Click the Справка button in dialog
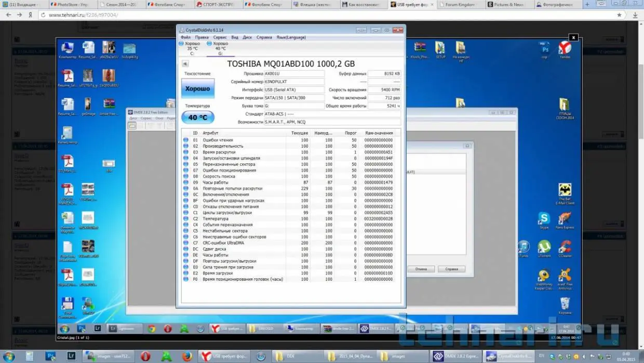The width and height of the screenshot is (644, 363). coord(451,269)
